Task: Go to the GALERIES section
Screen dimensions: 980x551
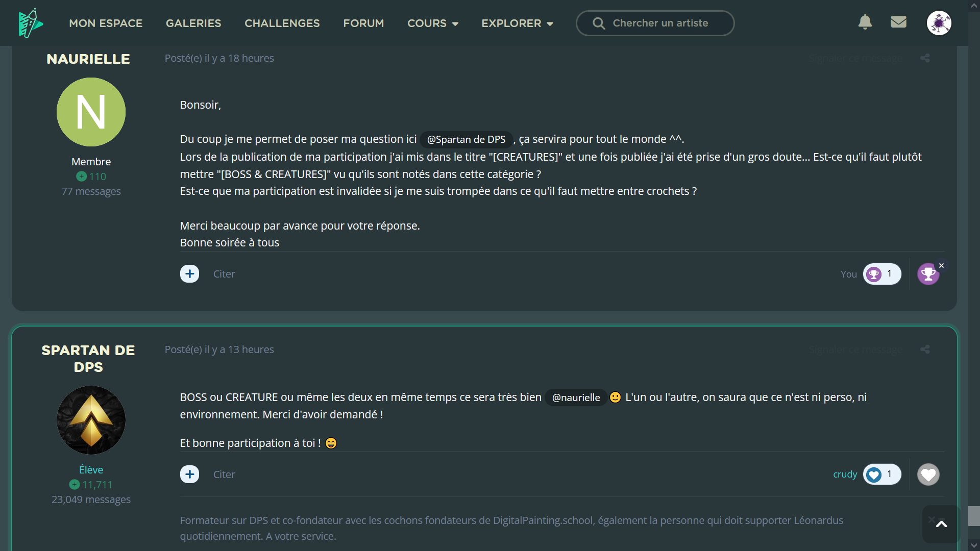Action: click(193, 23)
